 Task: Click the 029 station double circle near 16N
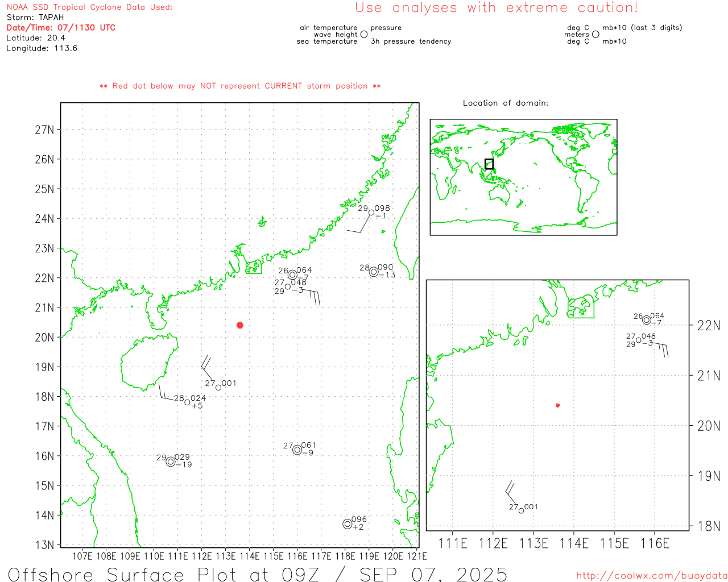click(x=171, y=462)
